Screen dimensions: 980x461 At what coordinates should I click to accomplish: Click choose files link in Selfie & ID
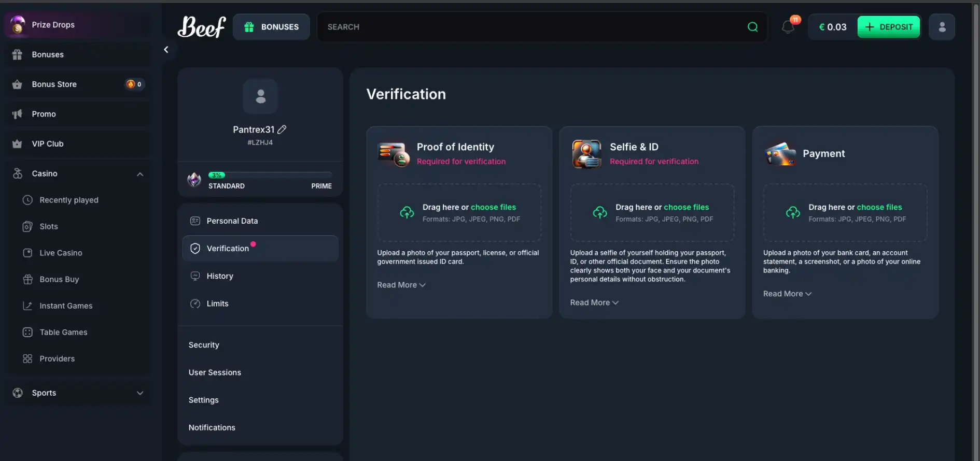686,207
